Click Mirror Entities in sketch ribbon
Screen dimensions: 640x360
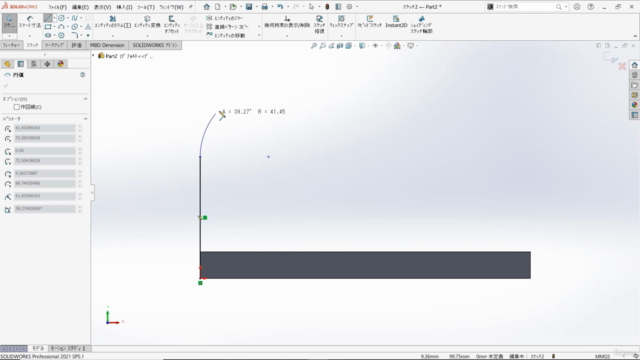[224, 18]
